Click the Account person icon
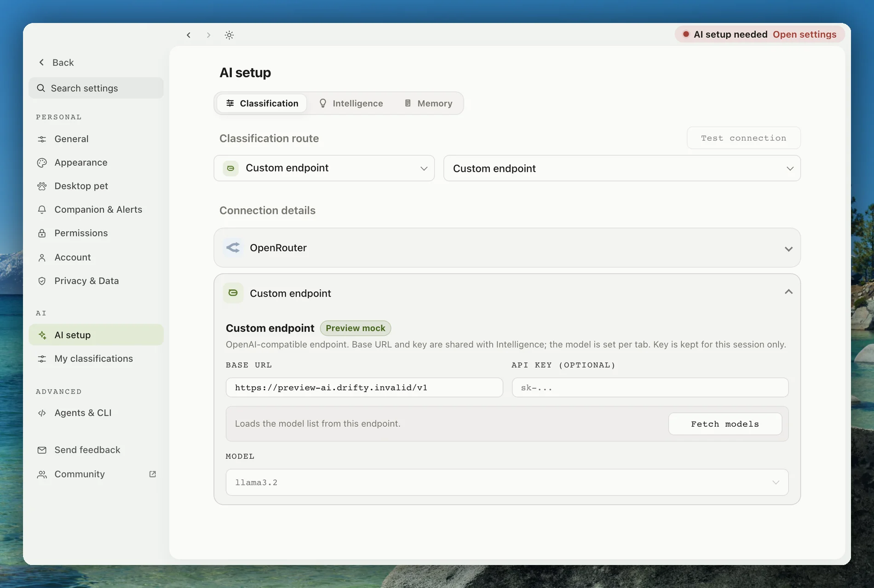 coord(42,257)
